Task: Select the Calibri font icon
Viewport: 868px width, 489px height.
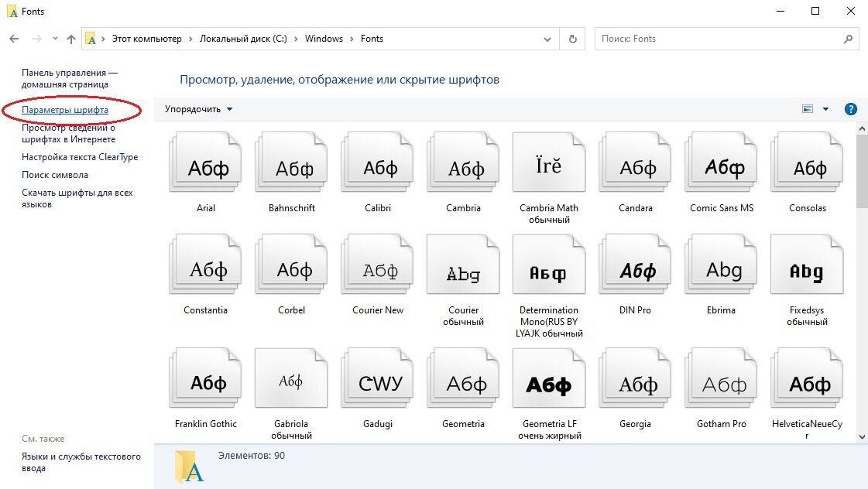Action: [378, 162]
